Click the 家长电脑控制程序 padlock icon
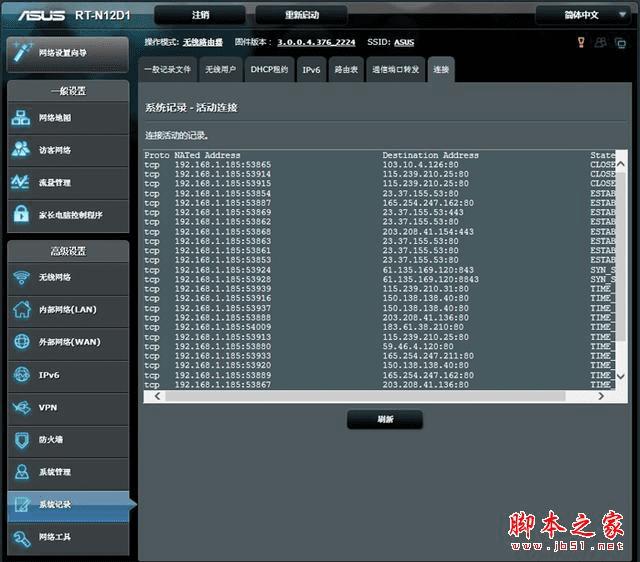The image size is (640, 562). click(21, 214)
